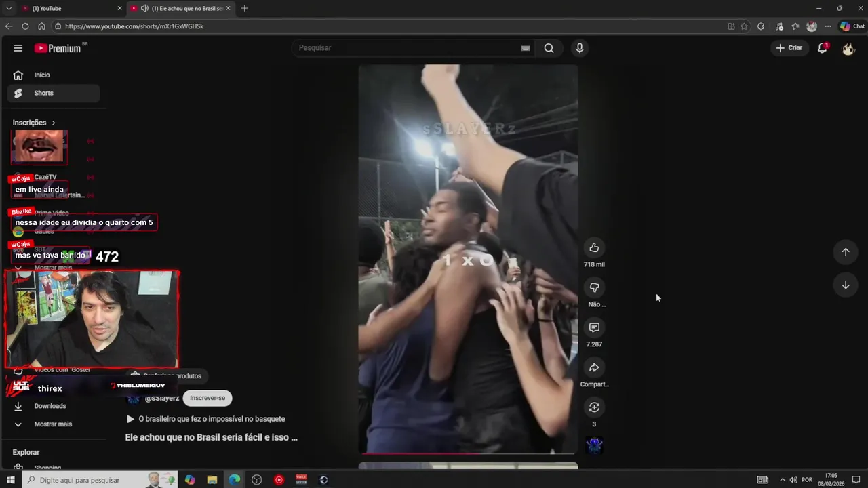Open the YouTube hamburger guide menu
Image resolution: width=868 pixels, height=488 pixels.
18,48
